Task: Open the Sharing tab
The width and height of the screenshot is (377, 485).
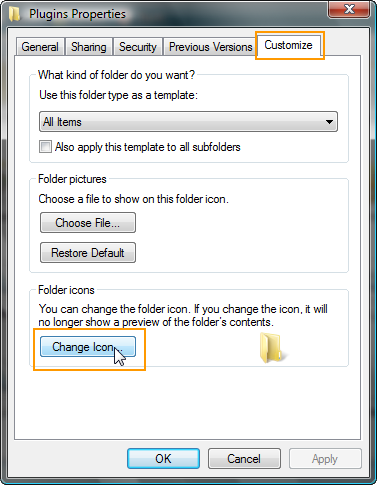Action: click(88, 47)
